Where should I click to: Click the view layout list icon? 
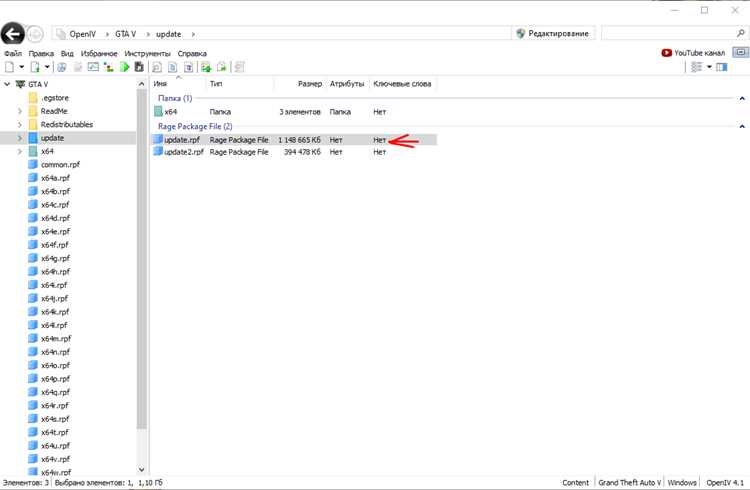[696, 67]
